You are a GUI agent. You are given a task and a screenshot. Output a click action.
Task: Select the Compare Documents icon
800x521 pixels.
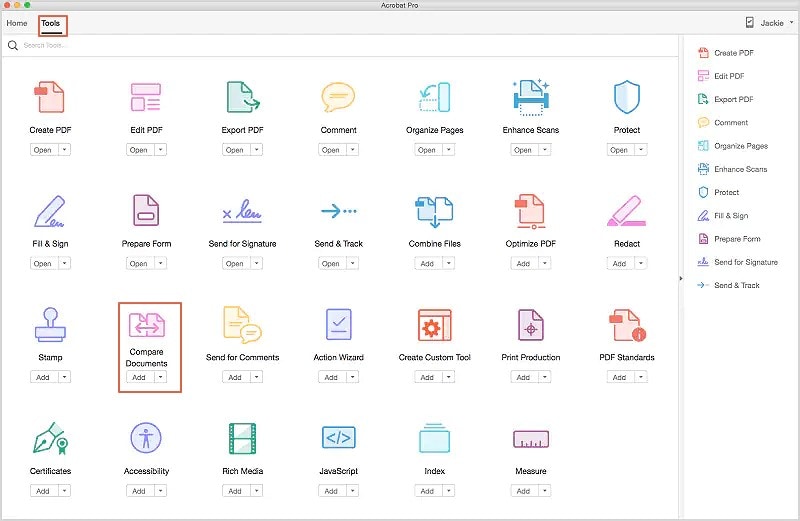(x=146, y=325)
